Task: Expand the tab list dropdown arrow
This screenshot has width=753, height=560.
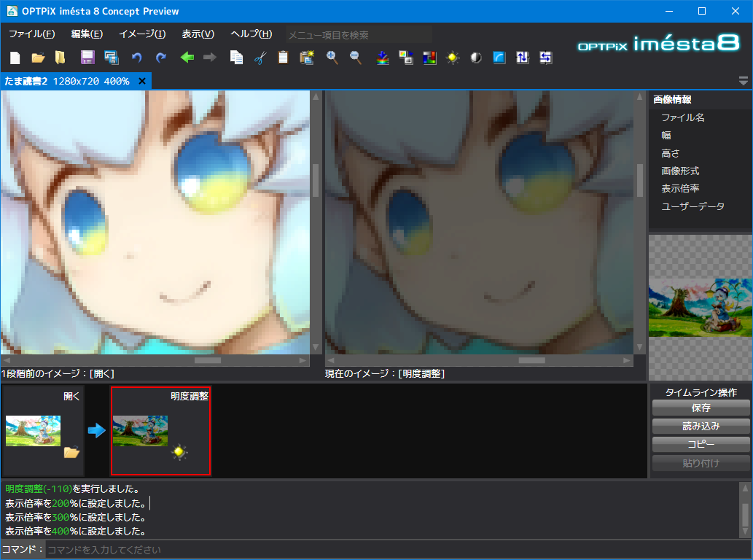Action: pos(744,81)
